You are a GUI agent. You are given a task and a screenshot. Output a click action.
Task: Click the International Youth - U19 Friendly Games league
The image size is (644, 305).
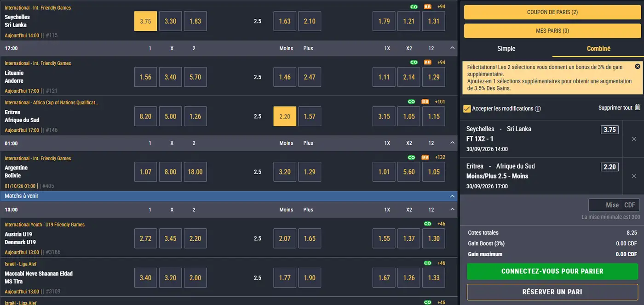pyautogui.click(x=45, y=225)
